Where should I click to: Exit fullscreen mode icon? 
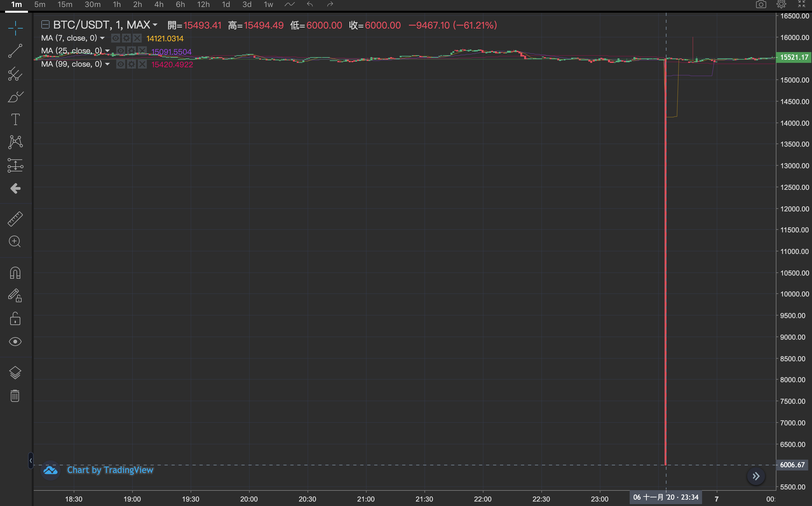click(802, 4)
